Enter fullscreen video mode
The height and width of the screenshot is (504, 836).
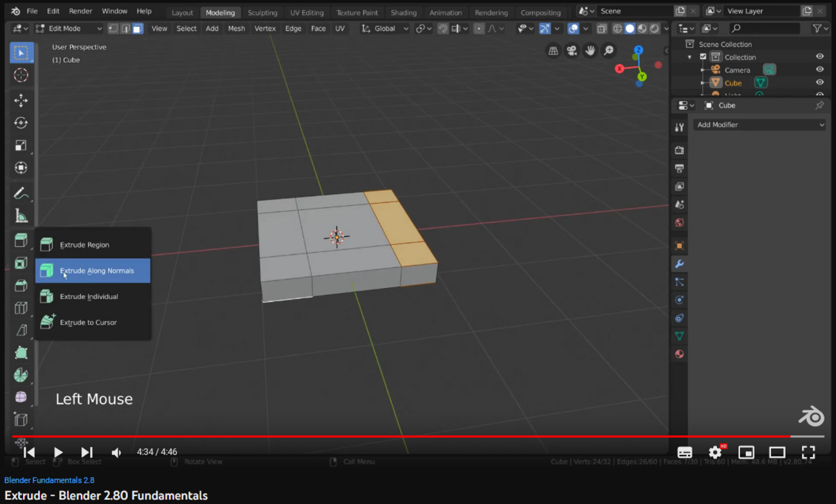(x=808, y=452)
